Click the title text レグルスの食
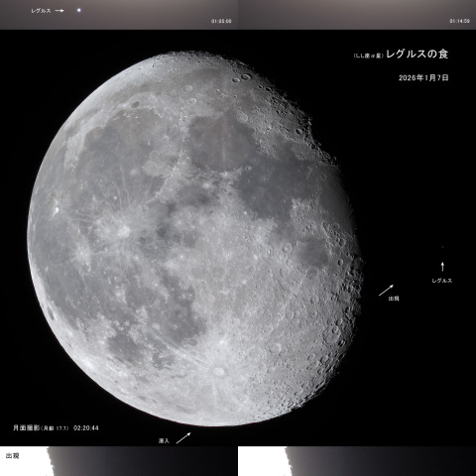Viewport: 476px width, 476px height. click(x=417, y=54)
